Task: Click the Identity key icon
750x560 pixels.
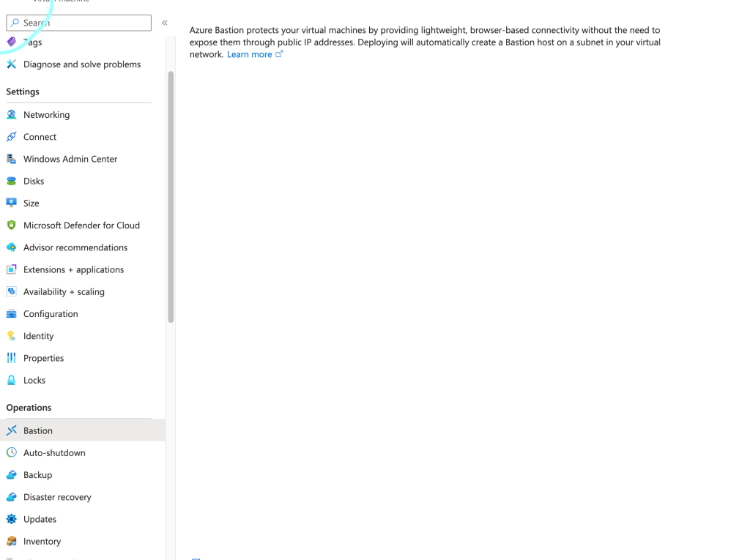Action: 12,336
